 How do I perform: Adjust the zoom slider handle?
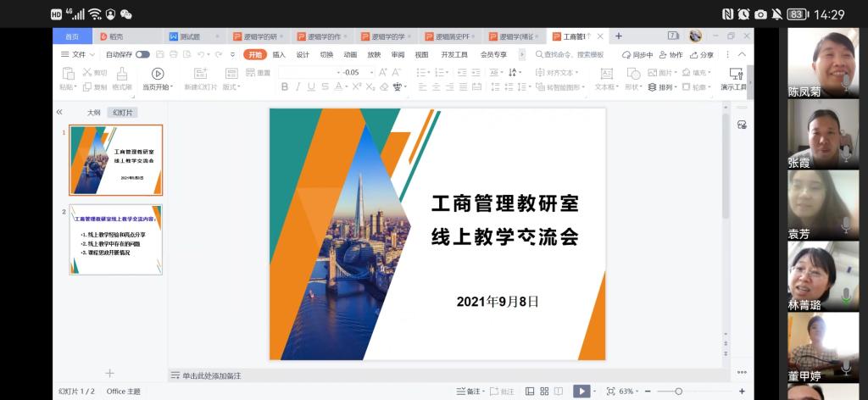pyautogui.click(x=678, y=392)
